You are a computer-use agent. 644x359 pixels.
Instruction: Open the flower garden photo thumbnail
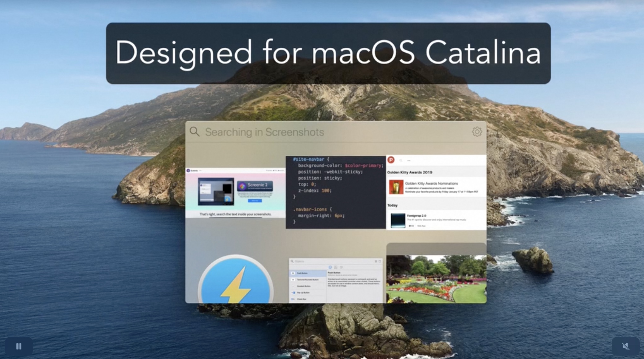click(436, 279)
